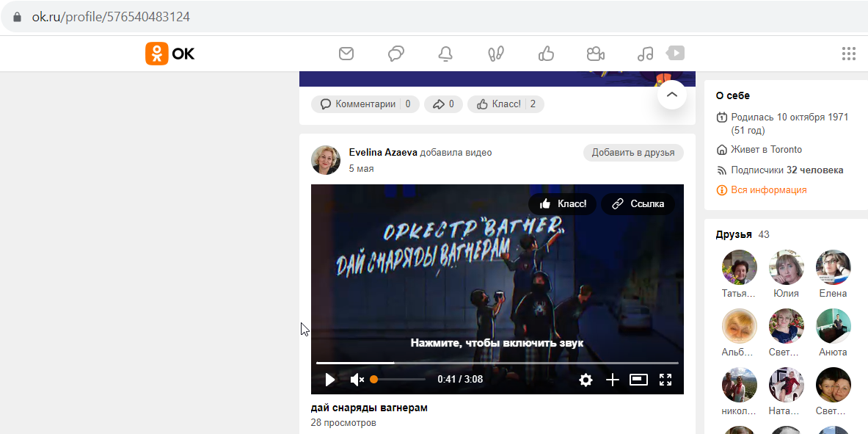Click the 5 мая post date
The width and height of the screenshot is (868, 434).
[362, 168]
